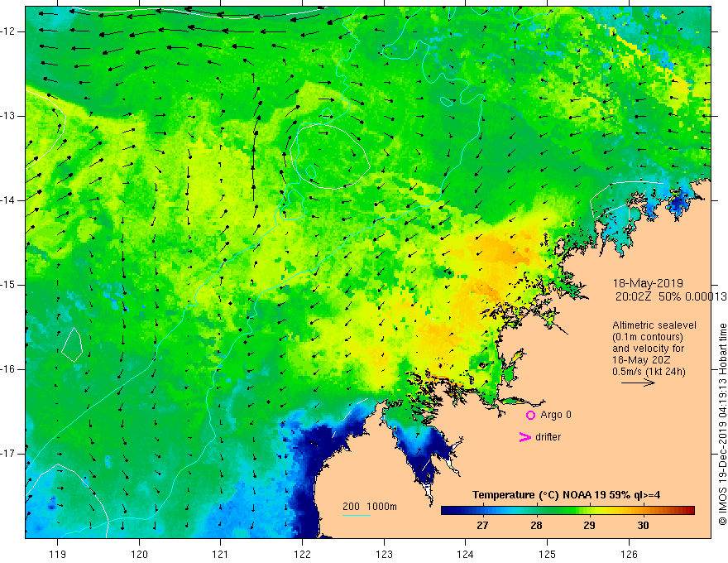Click the cyan bathymetry legend line sample
The image size is (728, 563).
(x=357, y=515)
